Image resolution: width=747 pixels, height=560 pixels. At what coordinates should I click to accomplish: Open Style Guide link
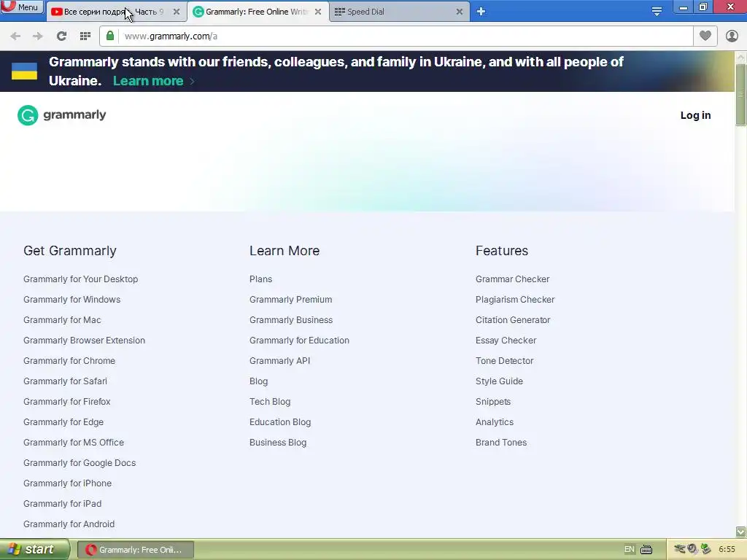[499, 381]
